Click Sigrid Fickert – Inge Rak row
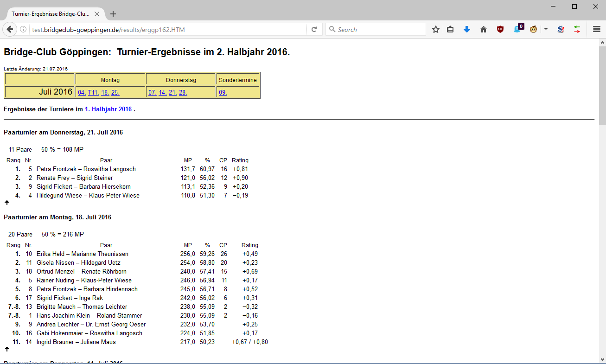 (137, 298)
